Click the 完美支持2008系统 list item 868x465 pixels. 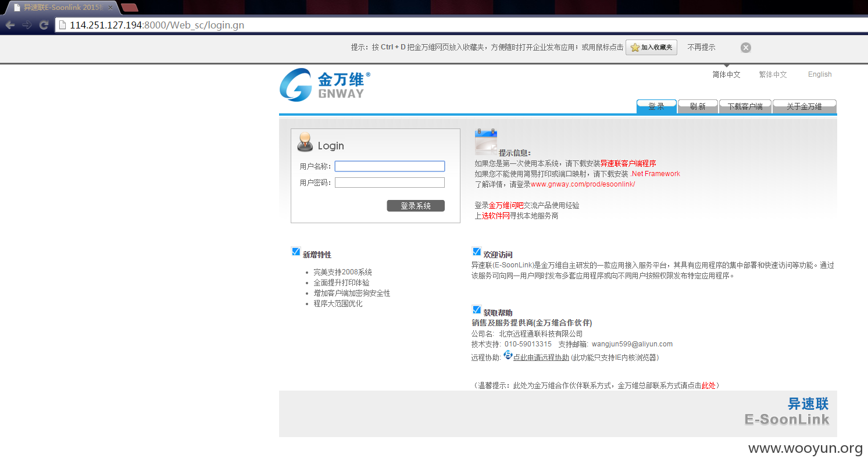click(x=342, y=272)
